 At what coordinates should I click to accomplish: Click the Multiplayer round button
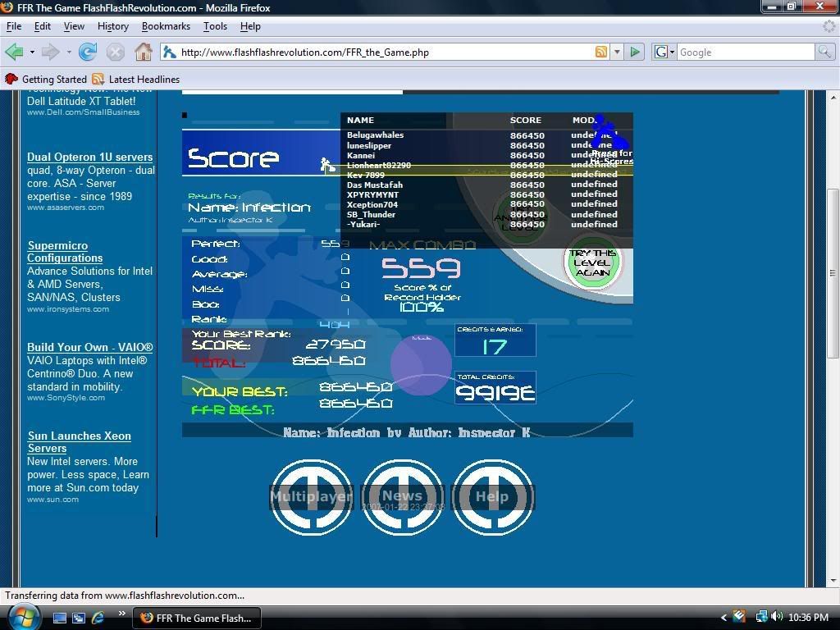click(x=312, y=496)
